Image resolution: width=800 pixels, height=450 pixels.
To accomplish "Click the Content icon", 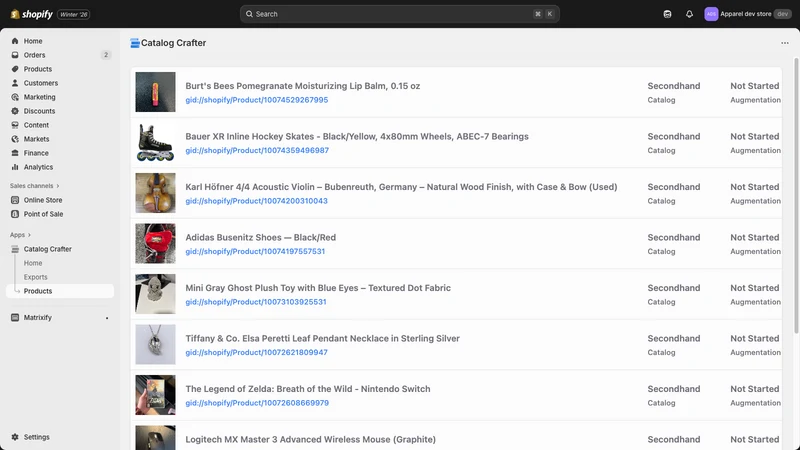I will click(x=15, y=125).
